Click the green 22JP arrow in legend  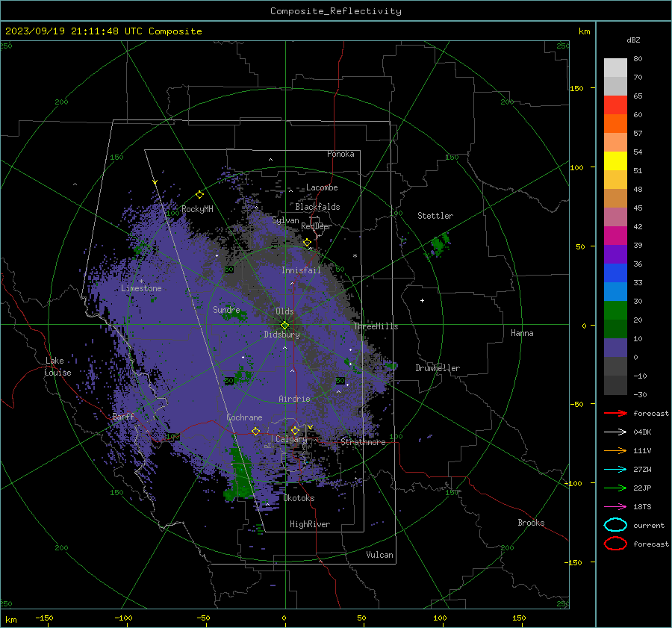[615, 488]
